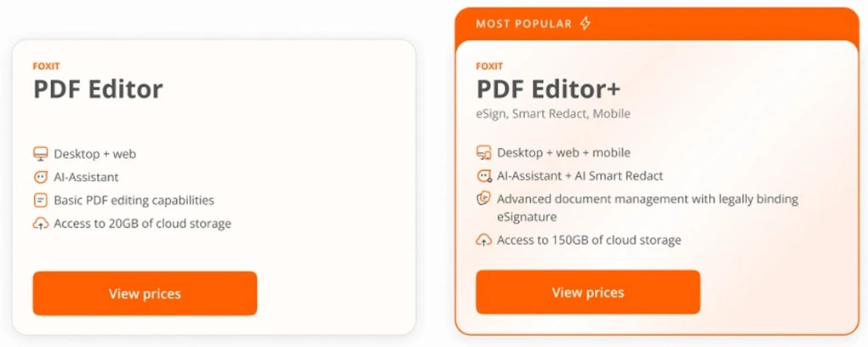Click the Access to 150GB of cloud storage text
Viewport: 868px width, 347px height.
coord(589,240)
